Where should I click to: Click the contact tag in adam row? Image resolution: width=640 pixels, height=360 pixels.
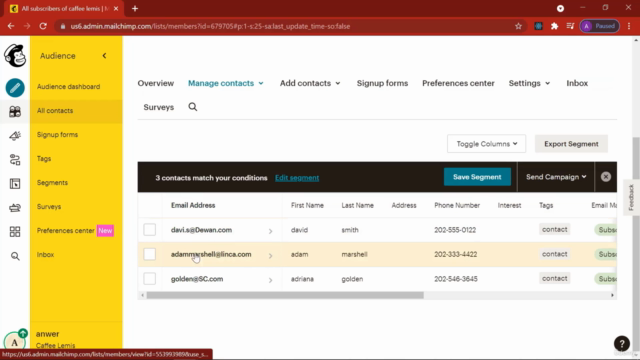tap(554, 254)
